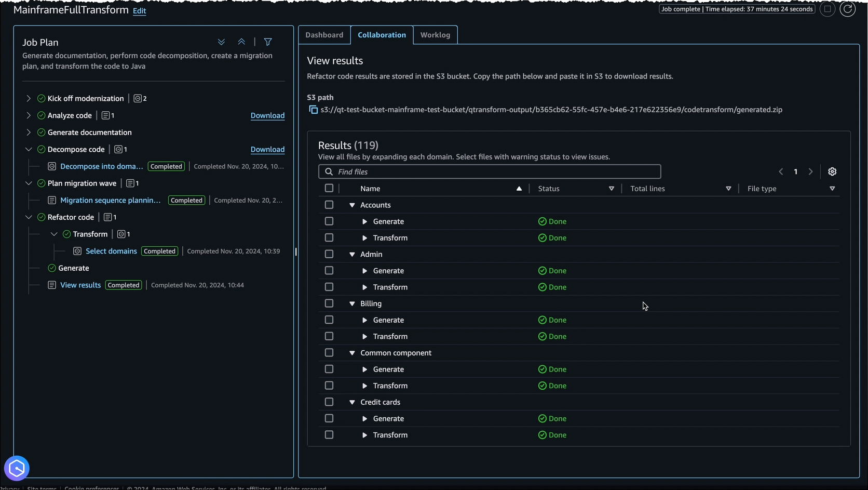868x490 pixels.
Task: Open the Job Plan filter
Action: point(268,42)
